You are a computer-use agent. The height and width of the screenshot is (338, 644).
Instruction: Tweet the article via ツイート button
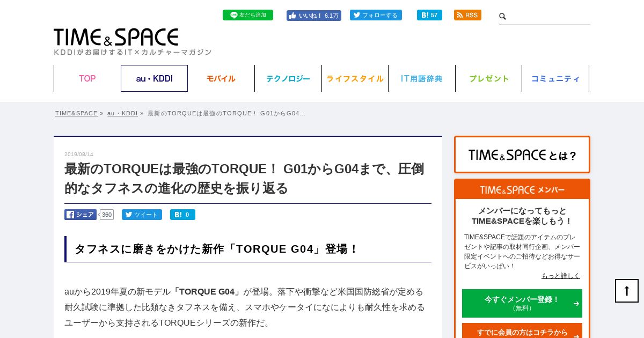pyautogui.click(x=142, y=215)
